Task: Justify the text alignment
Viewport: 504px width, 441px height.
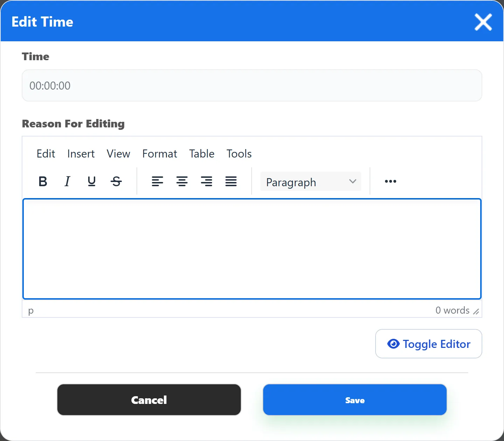Action: [x=231, y=181]
